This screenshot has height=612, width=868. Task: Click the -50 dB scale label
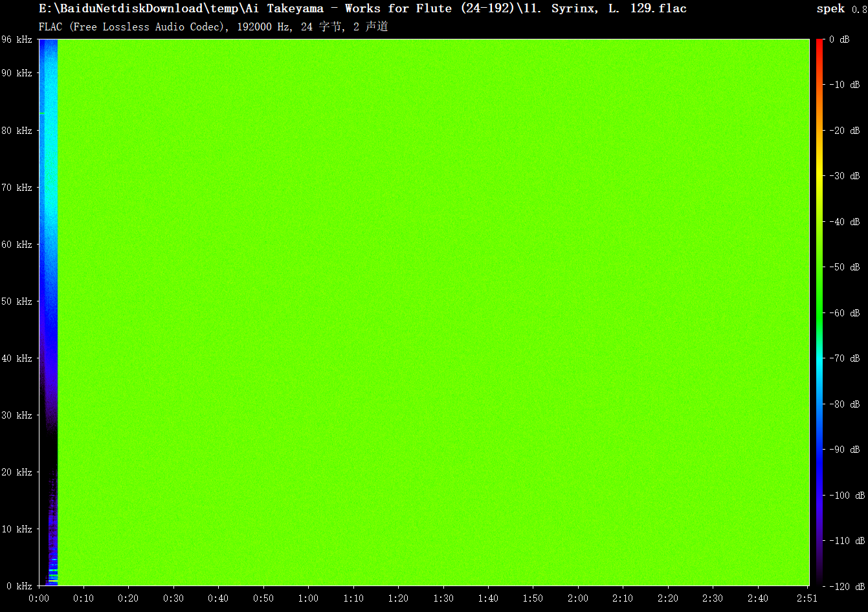tap(845, 267)
